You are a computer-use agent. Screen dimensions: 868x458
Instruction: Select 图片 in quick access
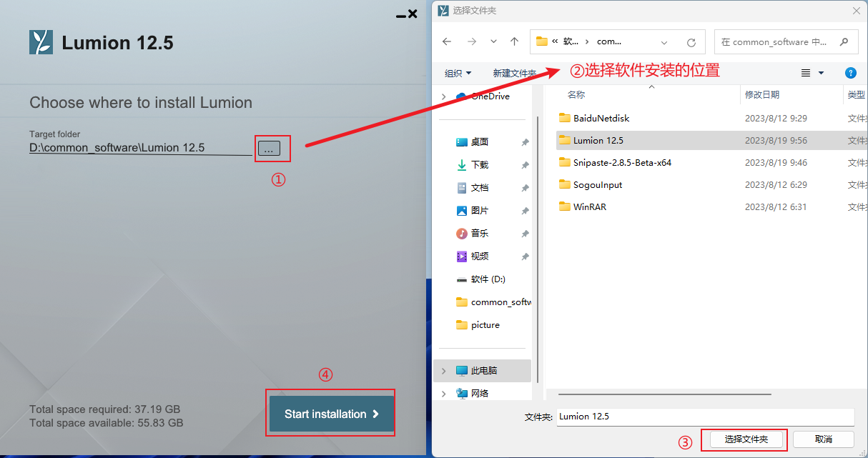(480, 211)
